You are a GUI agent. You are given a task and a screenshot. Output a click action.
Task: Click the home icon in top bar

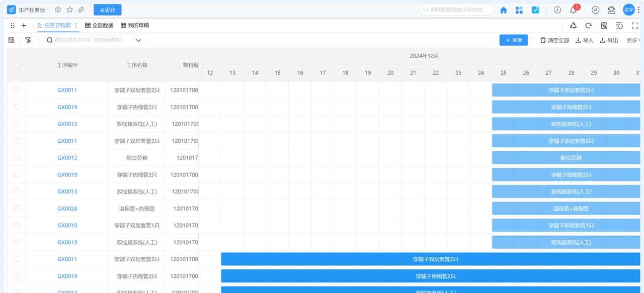pyautogui.click(x=503, y=10)
